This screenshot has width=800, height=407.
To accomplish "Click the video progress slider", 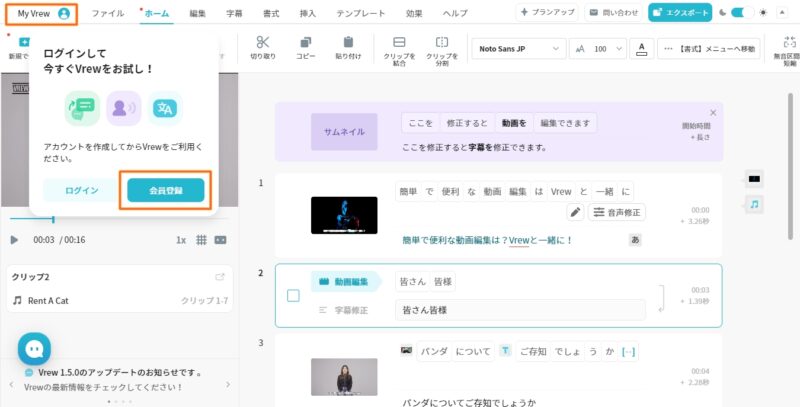I will (x=118, y=219).
